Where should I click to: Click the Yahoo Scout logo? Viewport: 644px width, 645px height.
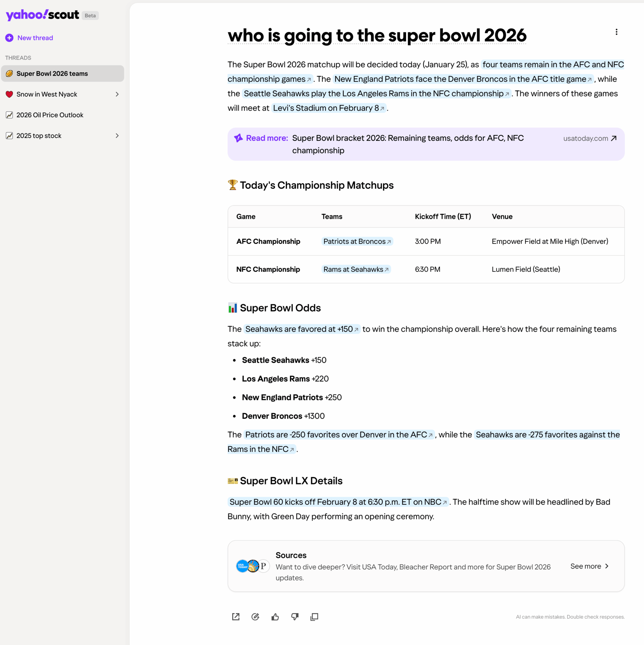(x=42, y=15)
